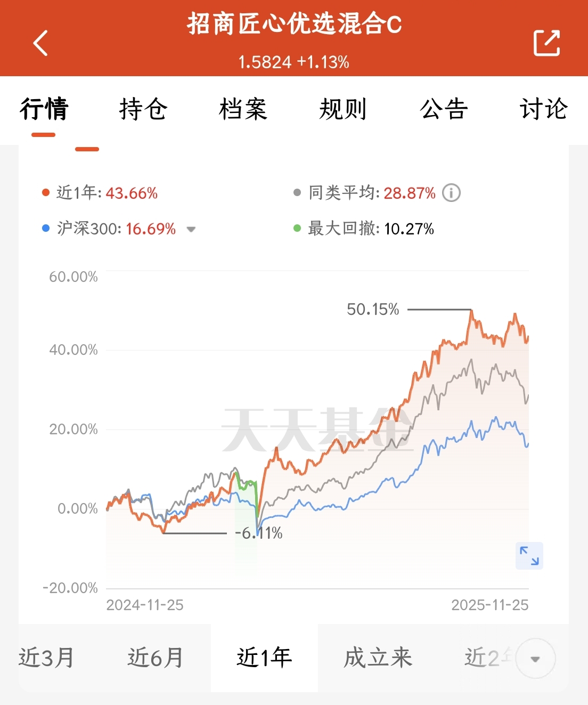
Task: Tap the 最大回撤 legend green dot
Action: pyautogui.click(x=297, y=229)
